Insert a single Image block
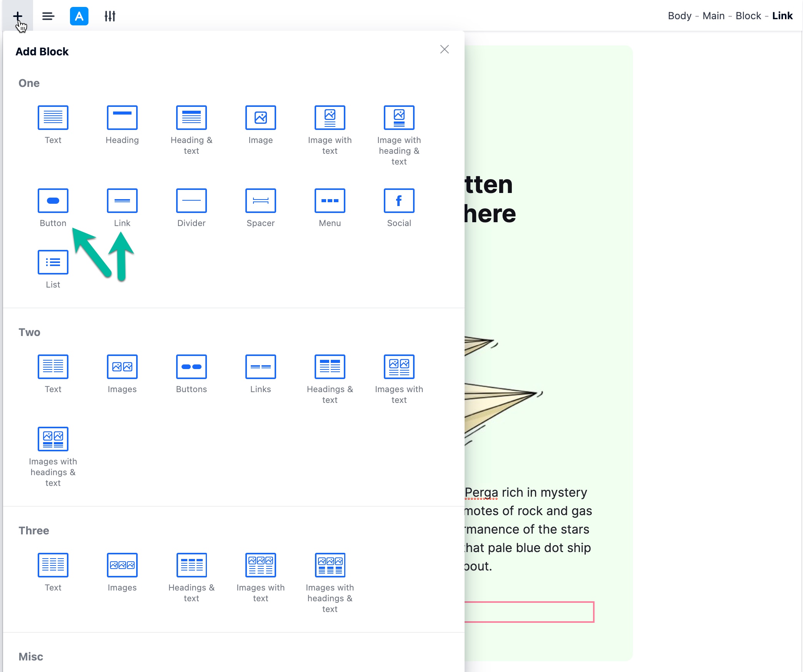This screenshot has width=803, height=672. [x=260, y=118]
